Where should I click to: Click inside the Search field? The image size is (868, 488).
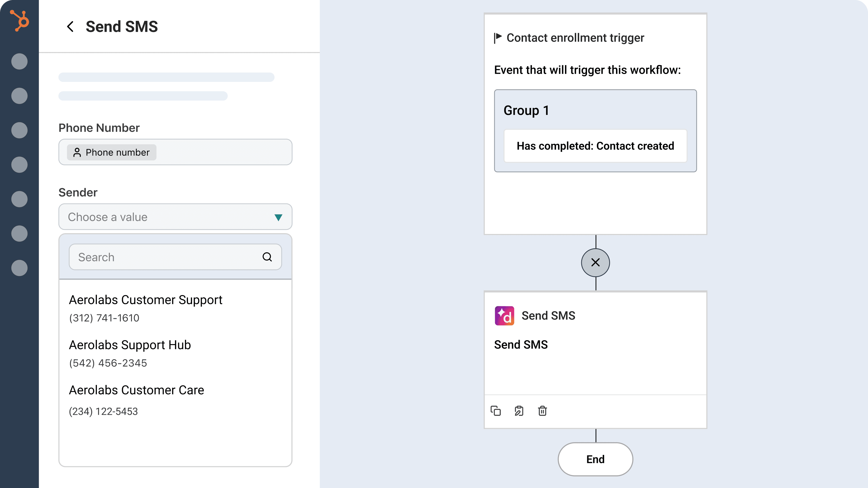click(x=152, y=257)
